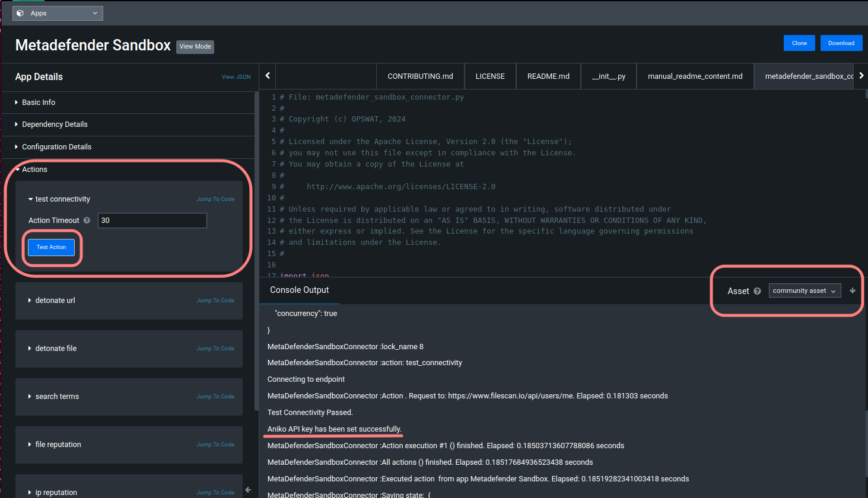Switch to the LICENSE tab
The image size is (868, 498).
coord(490,76)
